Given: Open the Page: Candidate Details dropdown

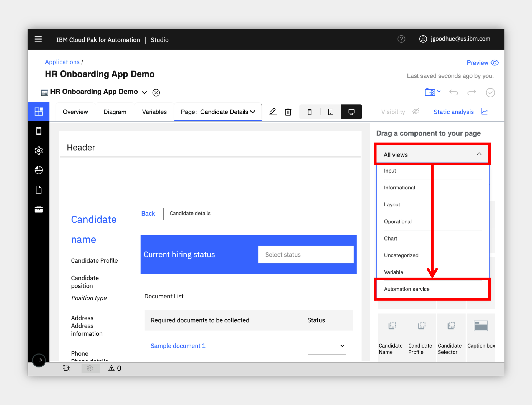Looking at the screenshot, I should tap(218, 112).
